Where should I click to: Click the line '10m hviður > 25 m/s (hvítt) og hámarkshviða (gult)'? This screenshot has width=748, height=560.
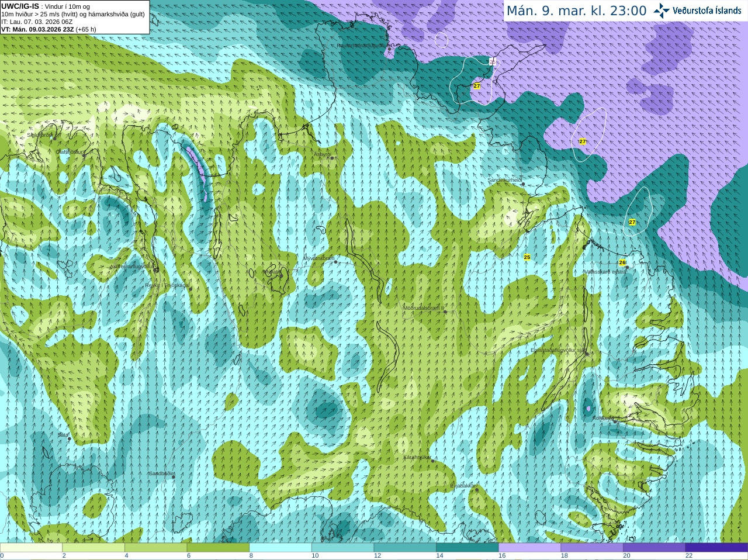[73, 14]
